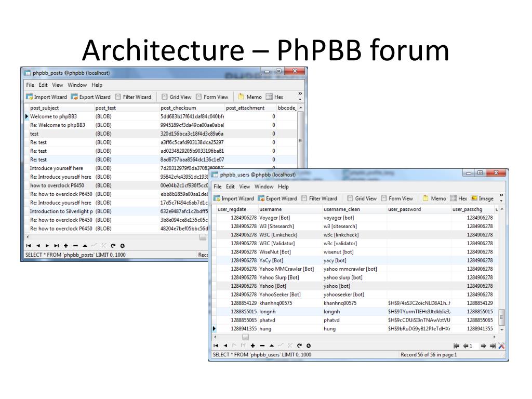Open Memo viewer in phpbb_users window

point(434,198)
